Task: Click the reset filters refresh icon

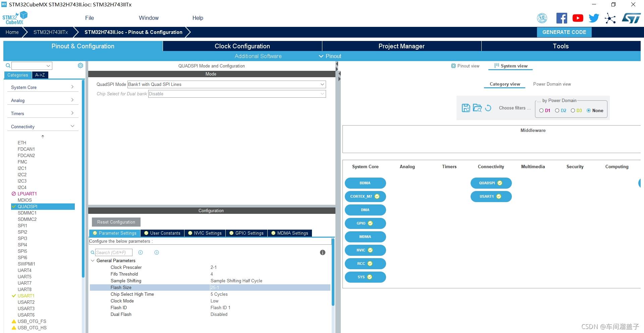Action: tap(488, 108)
